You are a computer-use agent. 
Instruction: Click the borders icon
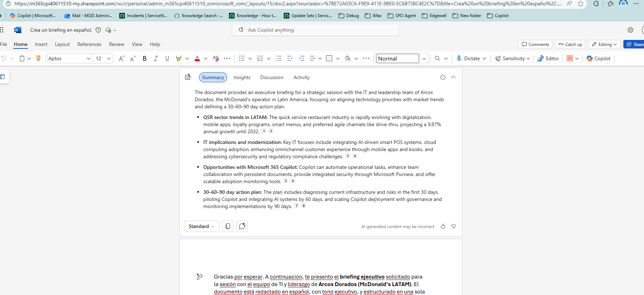[x=329, y=58]
